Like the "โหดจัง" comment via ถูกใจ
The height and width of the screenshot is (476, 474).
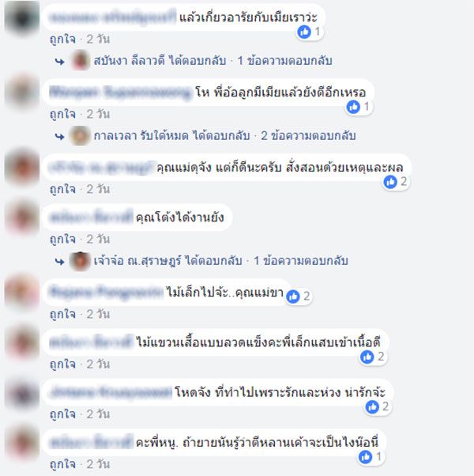pyautogui.click(x=62, y=414)
